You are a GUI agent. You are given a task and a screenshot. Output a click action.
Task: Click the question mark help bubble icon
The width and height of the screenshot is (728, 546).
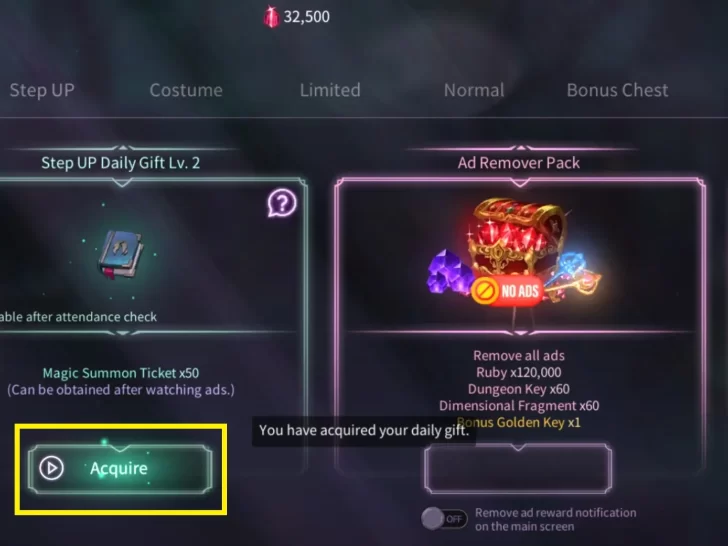[x=282, y=203]
